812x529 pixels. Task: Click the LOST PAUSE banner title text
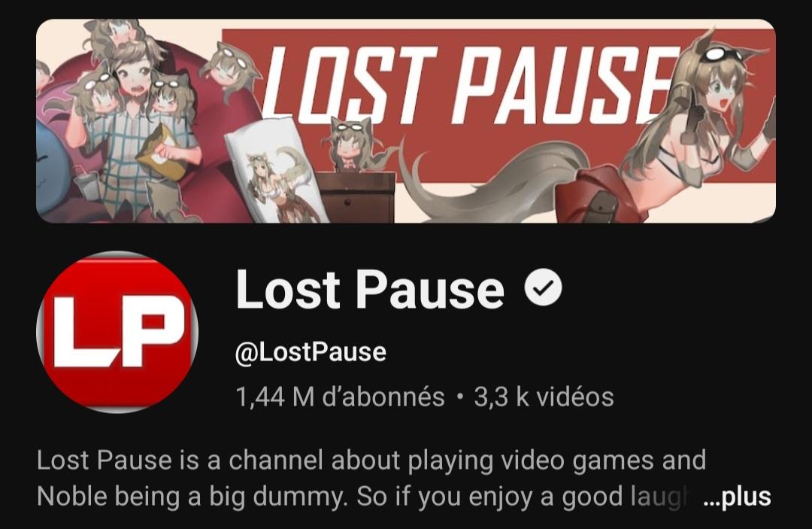(x=468, y=86)
